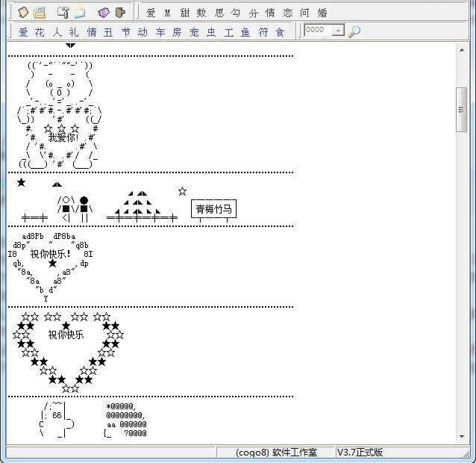The width and height of the screenshot is (476, 463).
Task: Select the 丑 category button
Action: [108, 32]
